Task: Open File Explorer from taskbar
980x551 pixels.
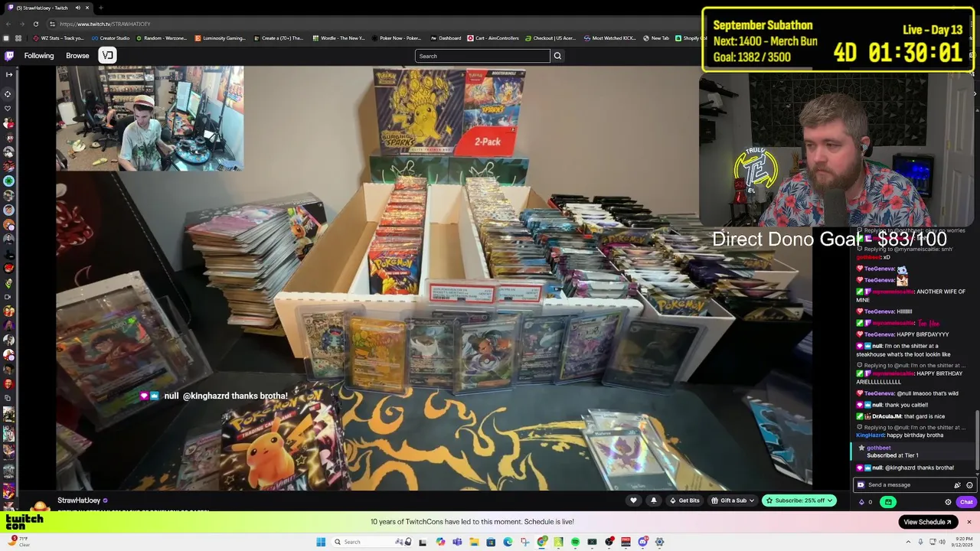Action: [x=474, y=542]
